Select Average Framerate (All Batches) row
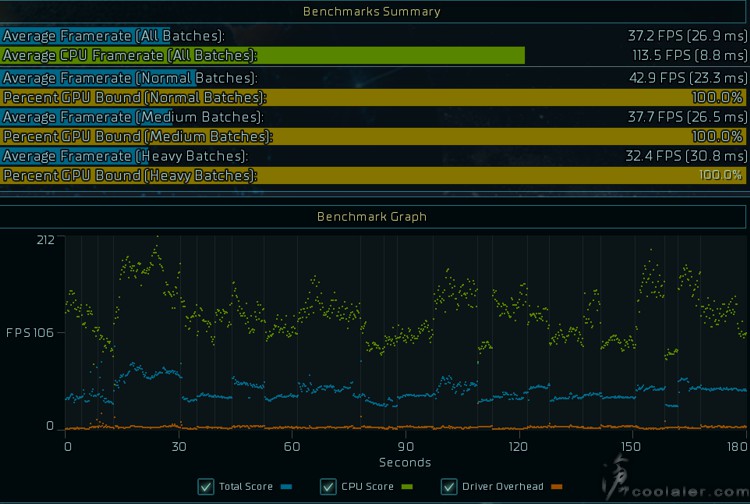This screenshot has height=504, width=750. coord(373,36)
